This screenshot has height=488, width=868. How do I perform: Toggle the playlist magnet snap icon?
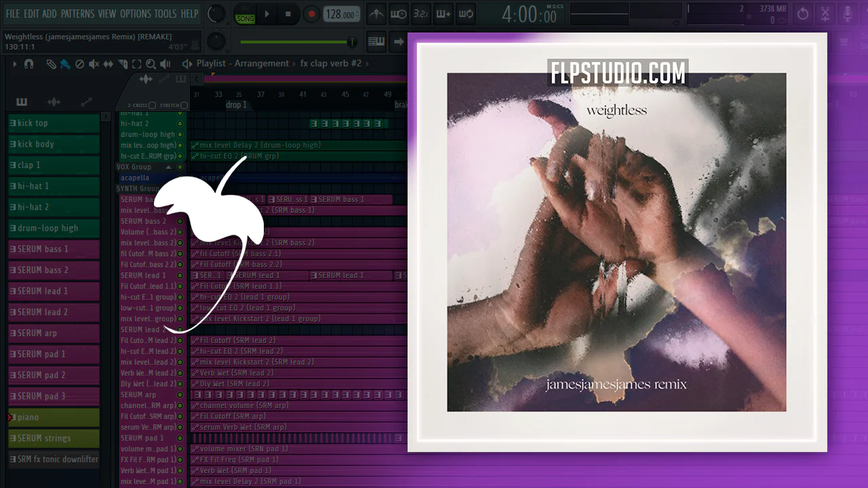[28, 64]
